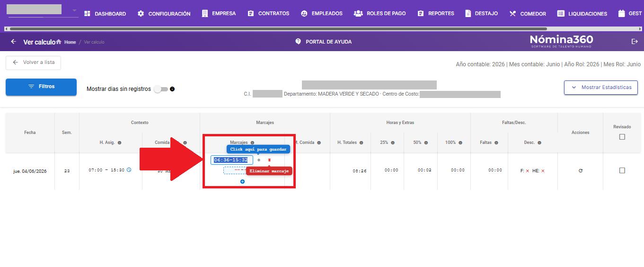Click the info icon next to M. Comida

pos(319,142)
